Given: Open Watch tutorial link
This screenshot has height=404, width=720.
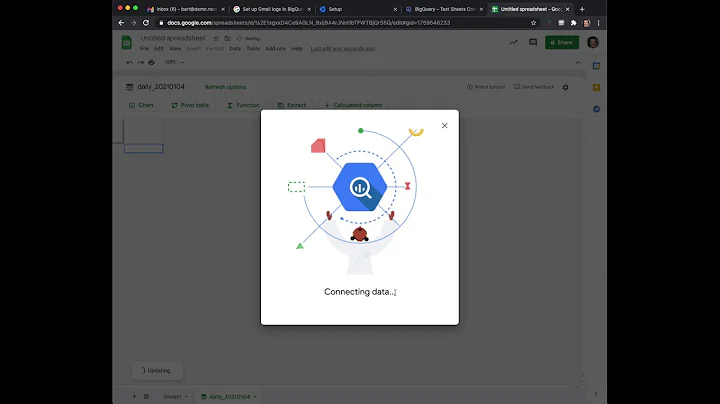Looking at the screenshot, I should pyautogui.click(x=486, y=87).
